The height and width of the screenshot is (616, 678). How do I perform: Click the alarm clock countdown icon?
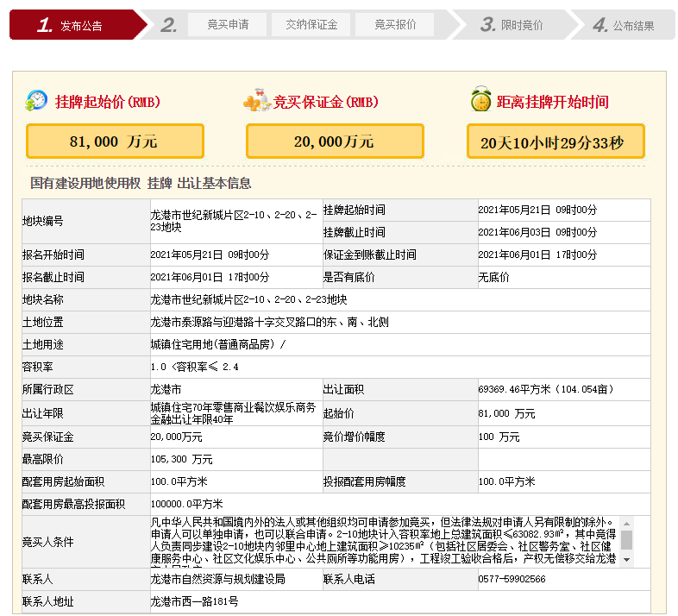coord(480,99)
